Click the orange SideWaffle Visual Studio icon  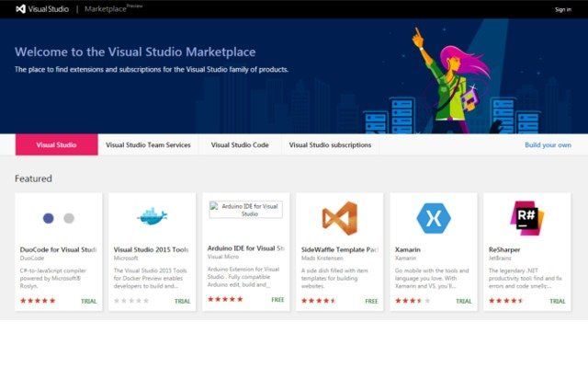tap(340, 218)
